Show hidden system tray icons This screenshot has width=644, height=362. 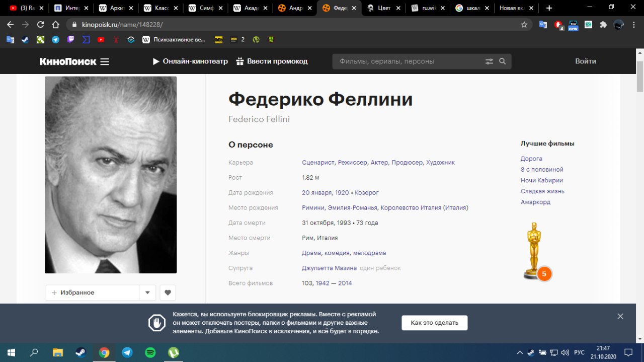[520, 352]
